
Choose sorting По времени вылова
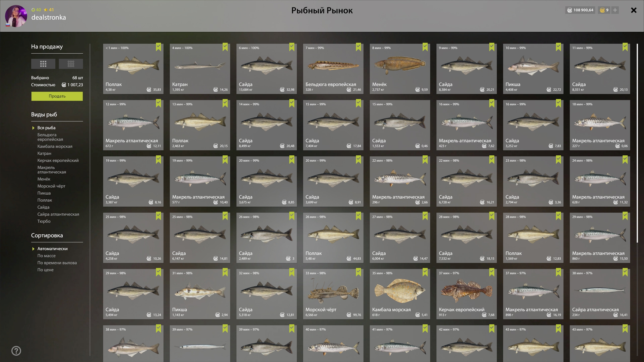pos(57,263)
